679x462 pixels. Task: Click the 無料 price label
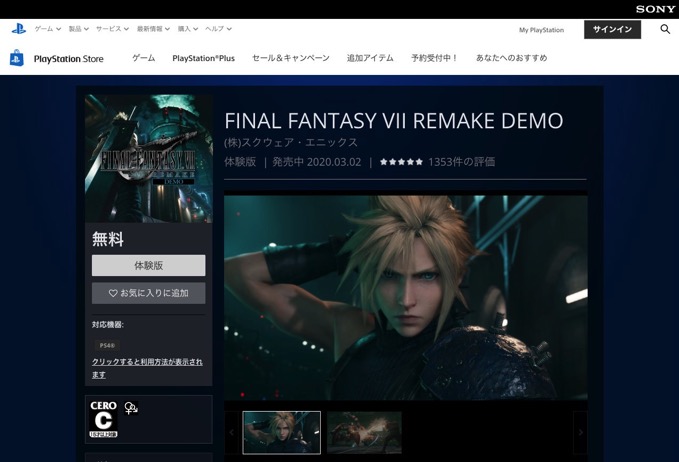click(x=108, y=239)
